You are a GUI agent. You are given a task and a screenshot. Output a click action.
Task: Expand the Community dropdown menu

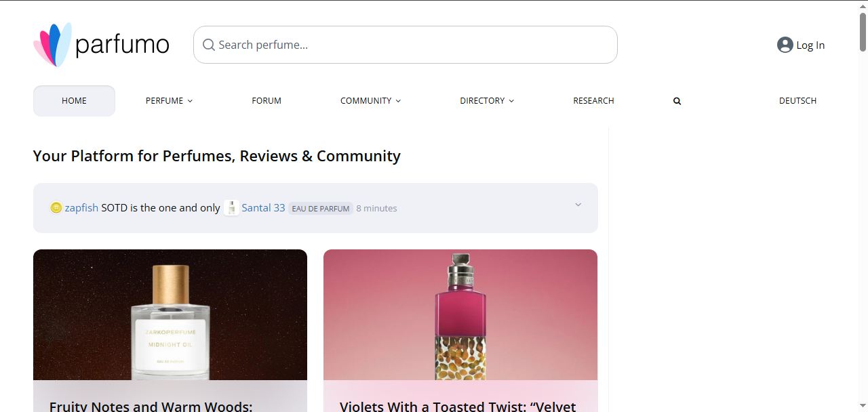pyautogui.click(x=370, y=101)
